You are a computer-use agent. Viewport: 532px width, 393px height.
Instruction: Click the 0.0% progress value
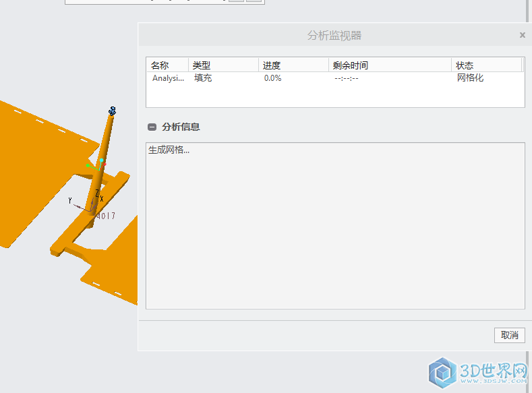(x=272, y=78)
